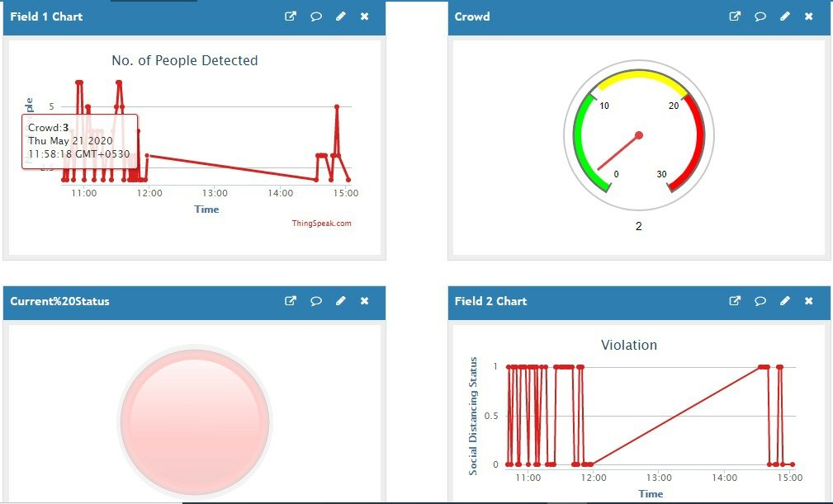The image size is (833, 504).
Task: Close the Current%20Status widget
Action: tap(364, 301)
